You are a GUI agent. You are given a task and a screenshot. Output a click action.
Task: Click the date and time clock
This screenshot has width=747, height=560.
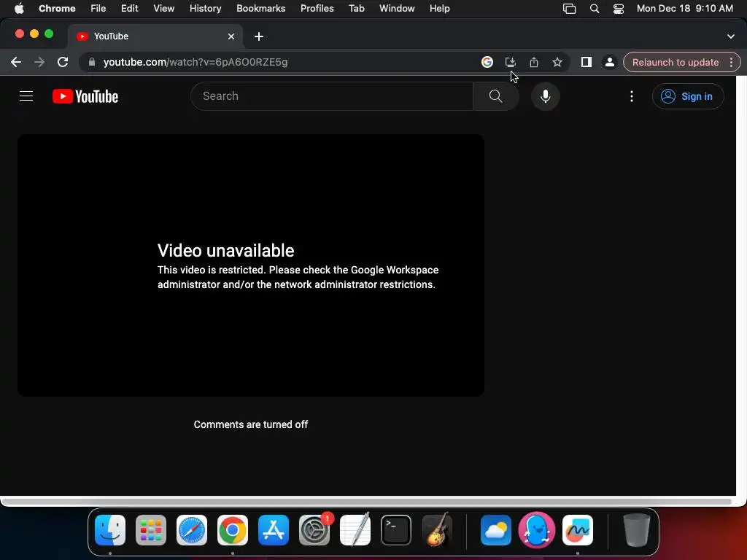684,8
